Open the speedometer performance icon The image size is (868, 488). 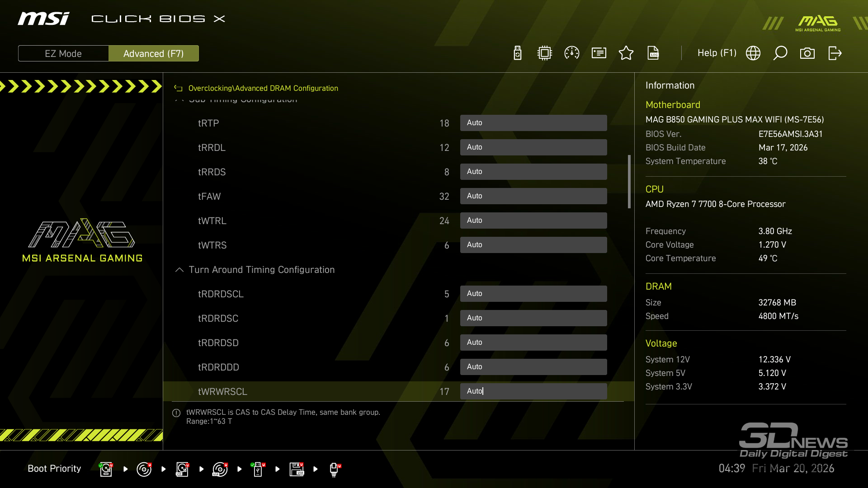point(572,53)
